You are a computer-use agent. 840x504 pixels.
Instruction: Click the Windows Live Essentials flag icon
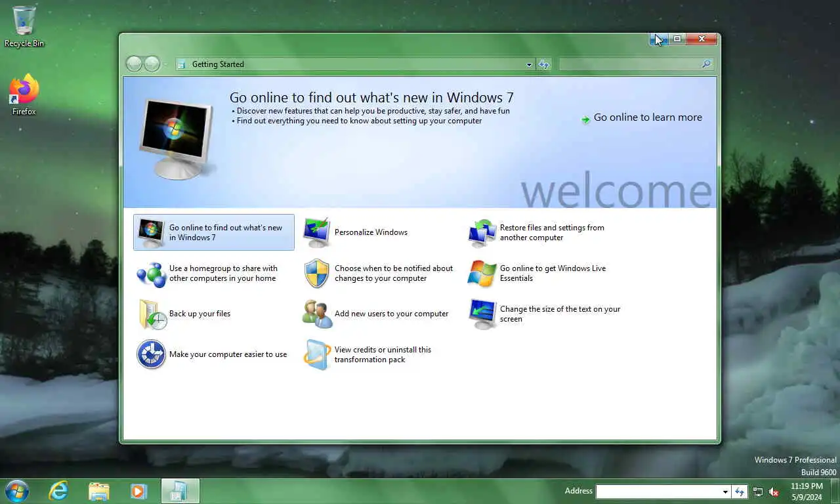482,274
